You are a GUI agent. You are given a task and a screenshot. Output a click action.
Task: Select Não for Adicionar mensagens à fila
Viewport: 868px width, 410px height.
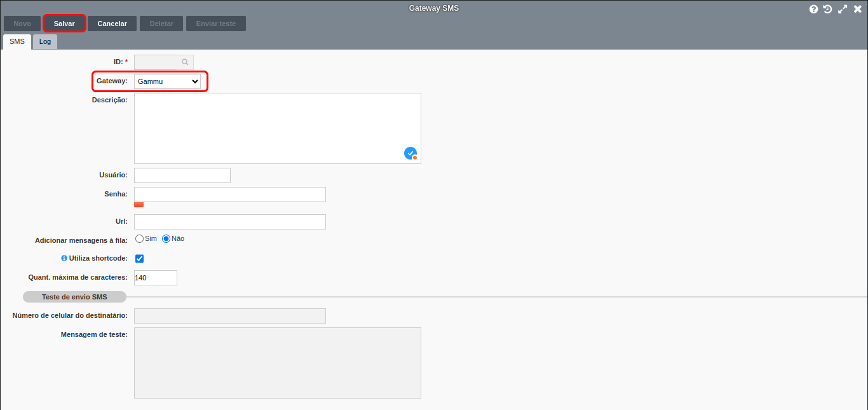coord(166,239)
